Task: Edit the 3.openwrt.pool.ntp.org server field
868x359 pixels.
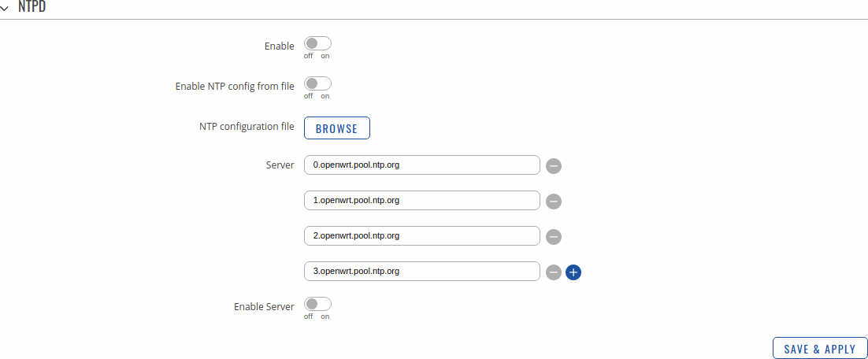Action: click(x=421, y=272)
